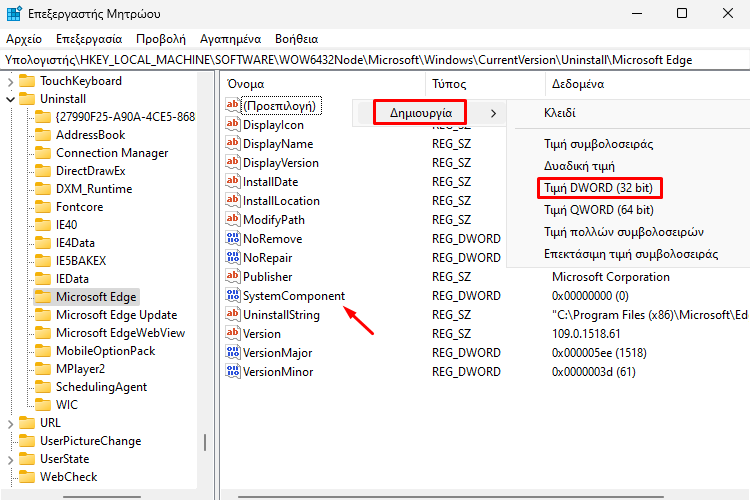Open the Δημιουργία submenu arrow
Viewport: 750px width, 500px height.
(x=494, y=113)
